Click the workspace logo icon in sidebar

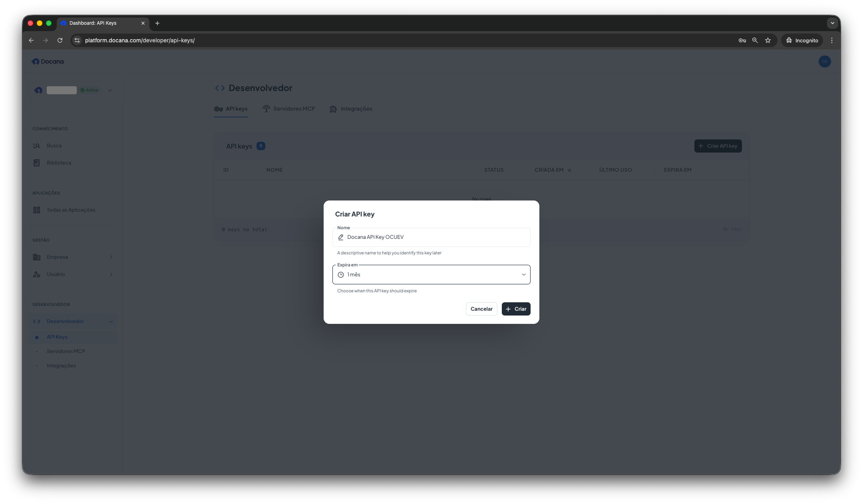coord(38,90)
